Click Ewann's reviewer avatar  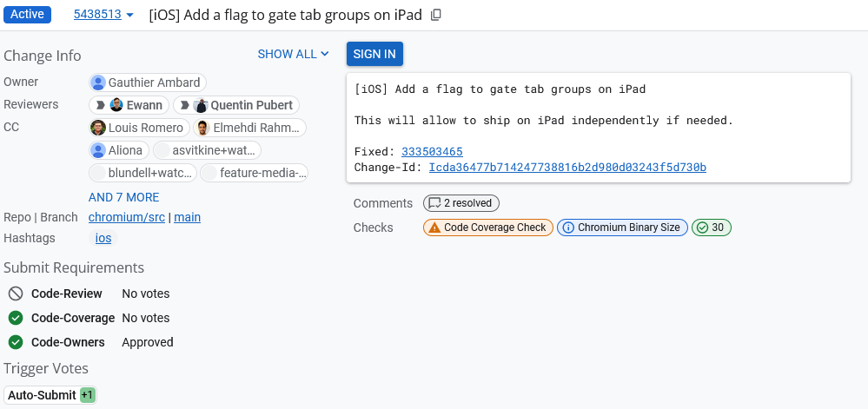pos(116,105)
